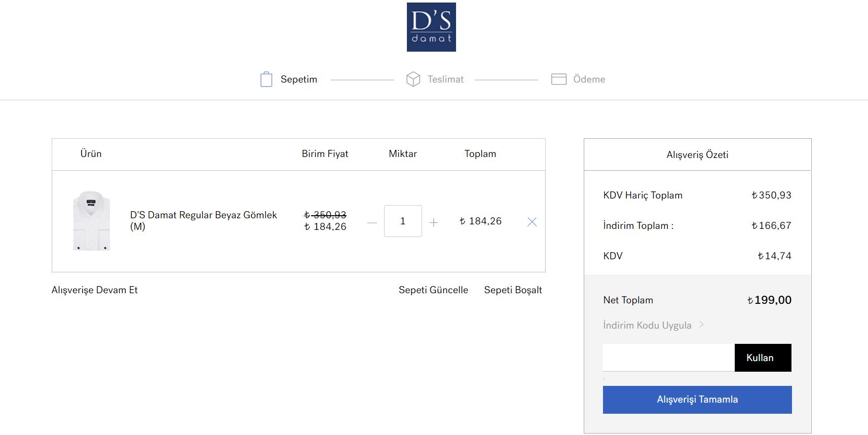Focus the discount code input field
Image resolution: width=868 pixels, height=435 pixels.
(668, 358)
